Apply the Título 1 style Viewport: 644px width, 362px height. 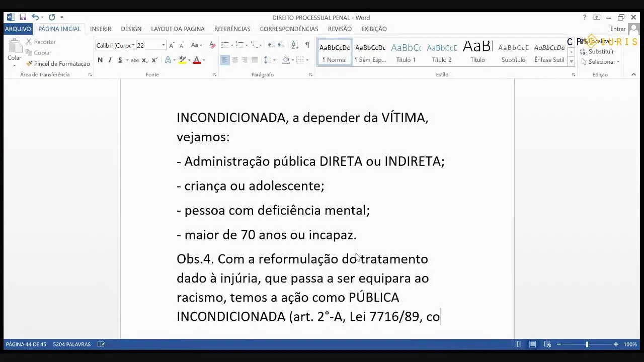pyautogui.click(x=406, y=52)
